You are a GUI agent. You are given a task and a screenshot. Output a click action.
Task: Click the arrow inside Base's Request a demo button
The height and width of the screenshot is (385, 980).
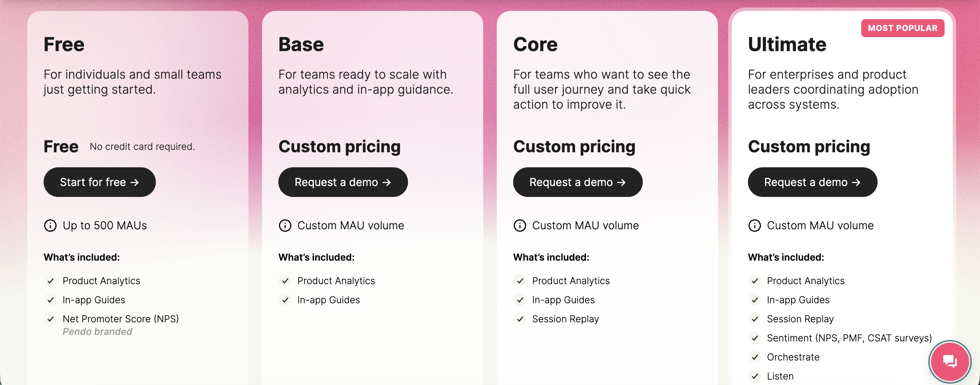387,182
